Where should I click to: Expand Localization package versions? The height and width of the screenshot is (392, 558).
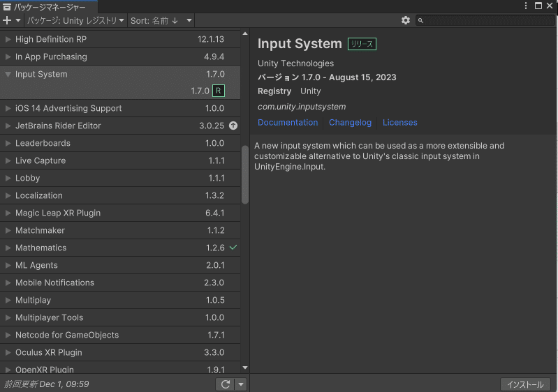pyautogui.click(x=8, y=195)
